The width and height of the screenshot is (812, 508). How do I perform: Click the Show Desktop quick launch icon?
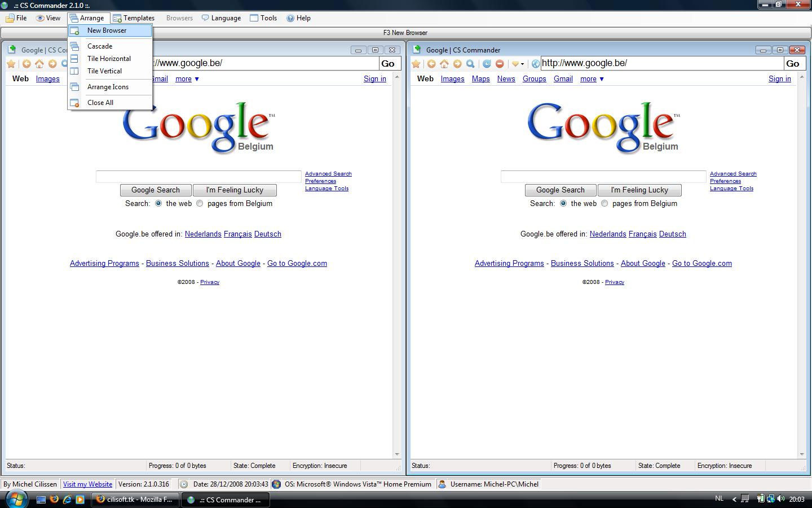tap(41, 500)
